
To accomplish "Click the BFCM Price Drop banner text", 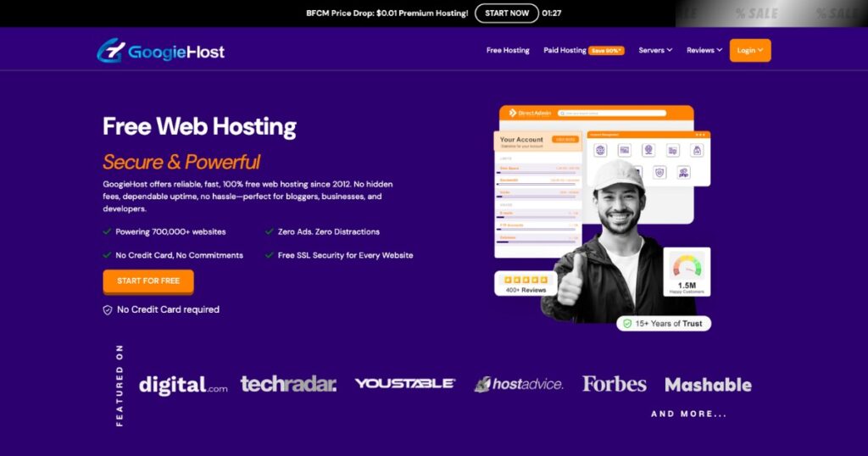I will pyautogui.click(x=387, y=14).
